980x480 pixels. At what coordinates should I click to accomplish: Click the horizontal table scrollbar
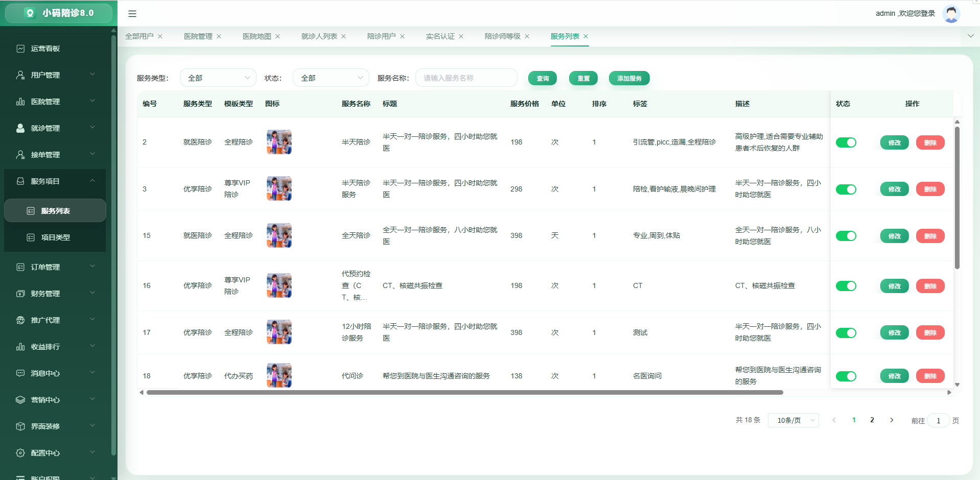pyautogui.click(x=464, y=392)
